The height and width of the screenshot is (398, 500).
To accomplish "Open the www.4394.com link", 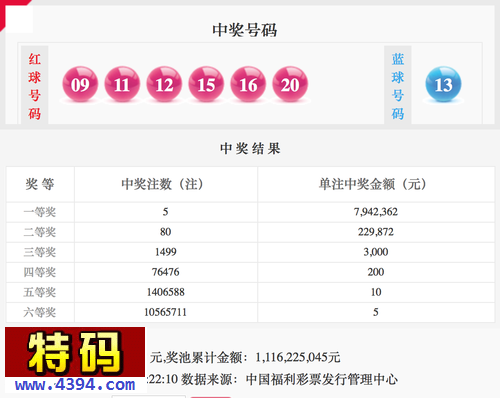I will tap(75, 385).
